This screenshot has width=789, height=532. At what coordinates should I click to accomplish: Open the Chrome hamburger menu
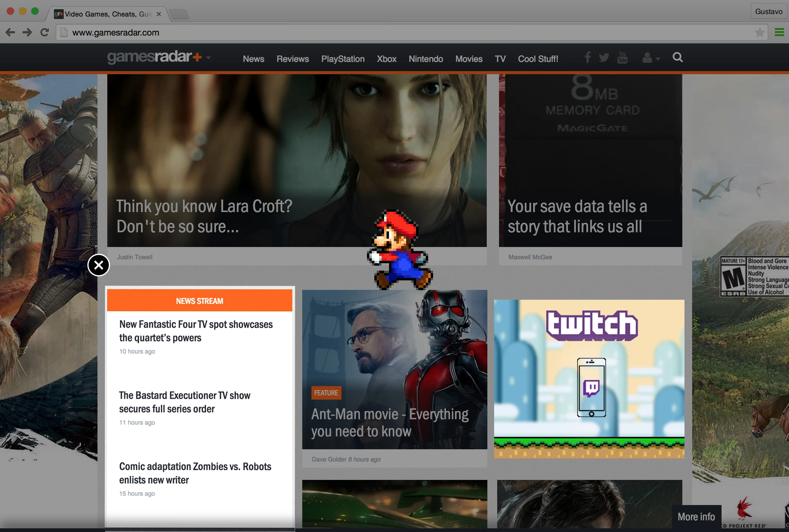point(780,32)
